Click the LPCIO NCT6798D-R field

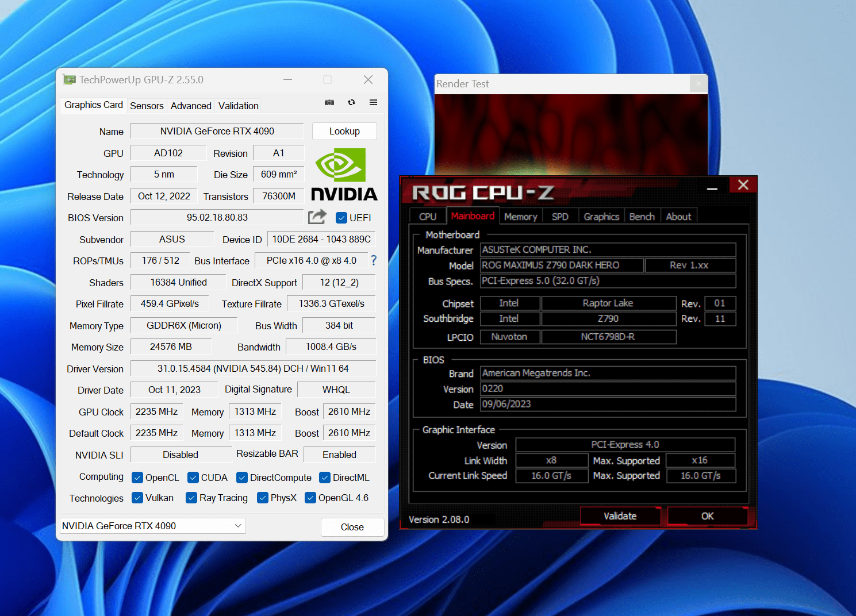pyautogui.click(x=608, y=337)
